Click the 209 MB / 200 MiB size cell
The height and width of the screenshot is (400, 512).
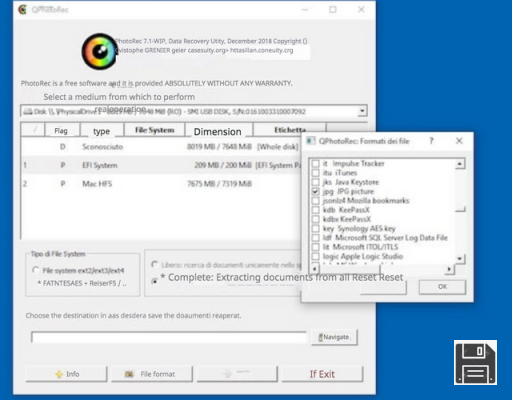pos(223,165)
